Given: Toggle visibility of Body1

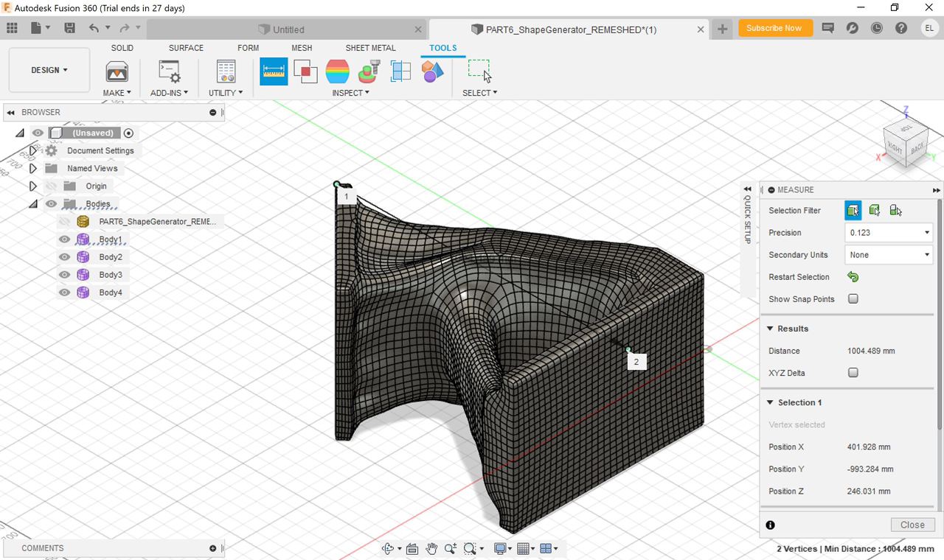Looking at the screenshot, I should point(64,239).
